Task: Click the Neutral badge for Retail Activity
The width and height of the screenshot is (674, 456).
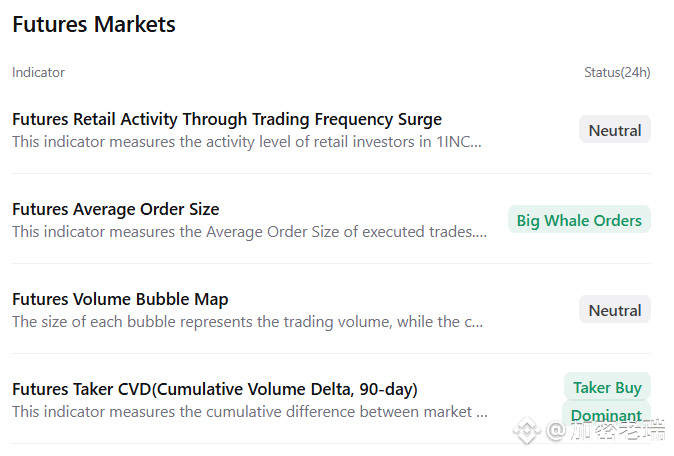Action: 615,129
